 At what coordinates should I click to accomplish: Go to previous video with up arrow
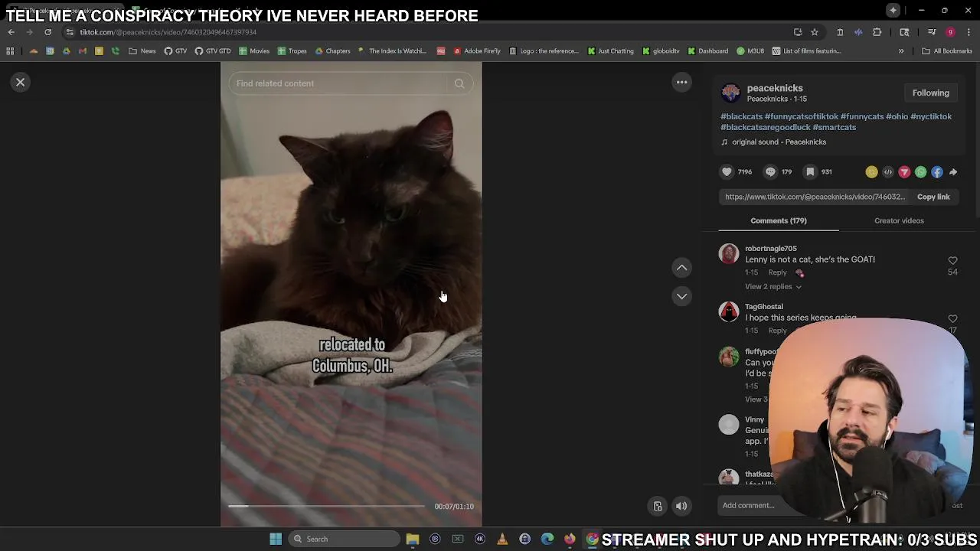tap(681, 267)
